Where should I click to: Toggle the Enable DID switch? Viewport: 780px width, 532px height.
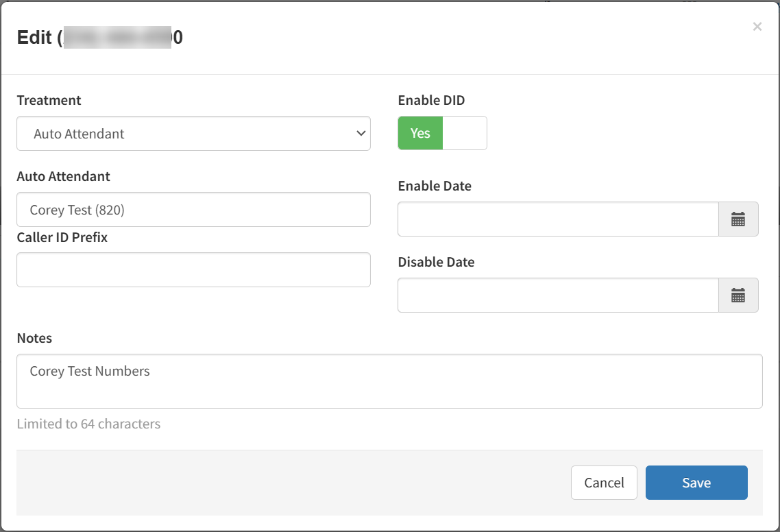pyautogui.click(x=442, y=133)
